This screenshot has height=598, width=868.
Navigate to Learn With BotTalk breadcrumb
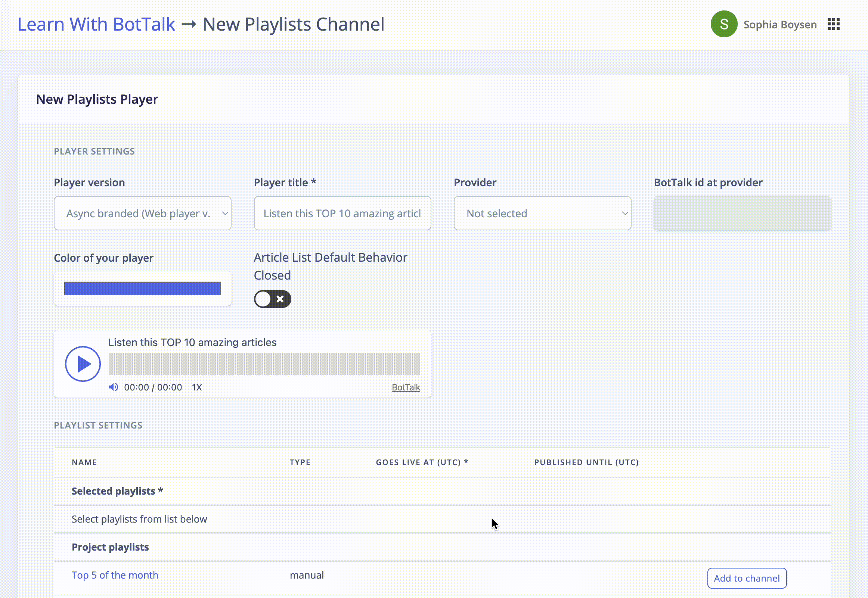click(96, 24)
